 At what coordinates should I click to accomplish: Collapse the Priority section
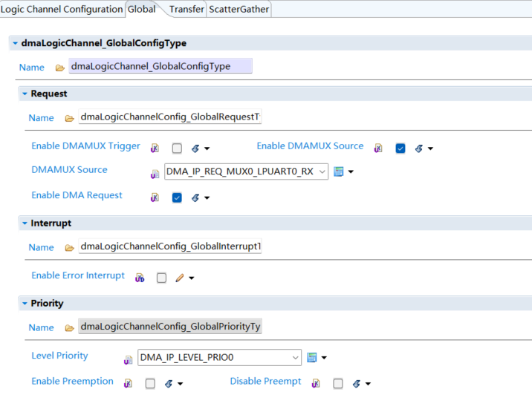click(x=25, y=304)
